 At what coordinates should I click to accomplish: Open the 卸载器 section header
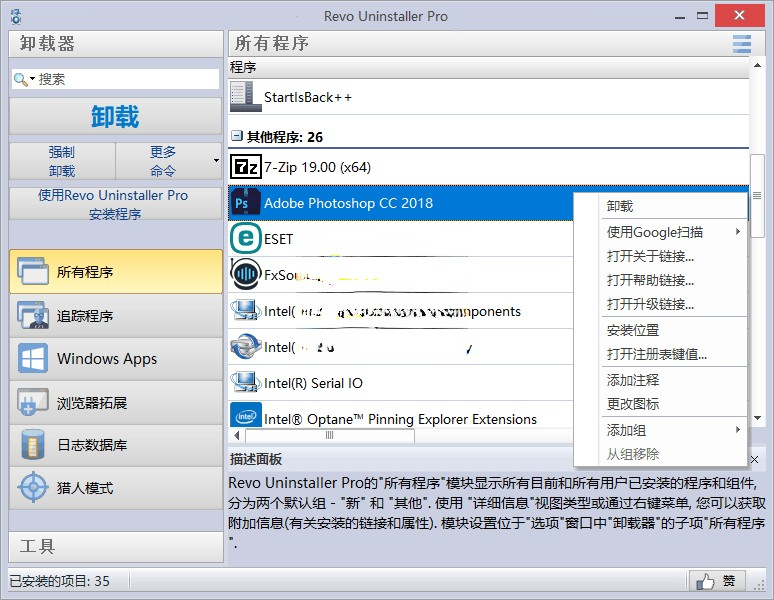click(x=116, y=43)
